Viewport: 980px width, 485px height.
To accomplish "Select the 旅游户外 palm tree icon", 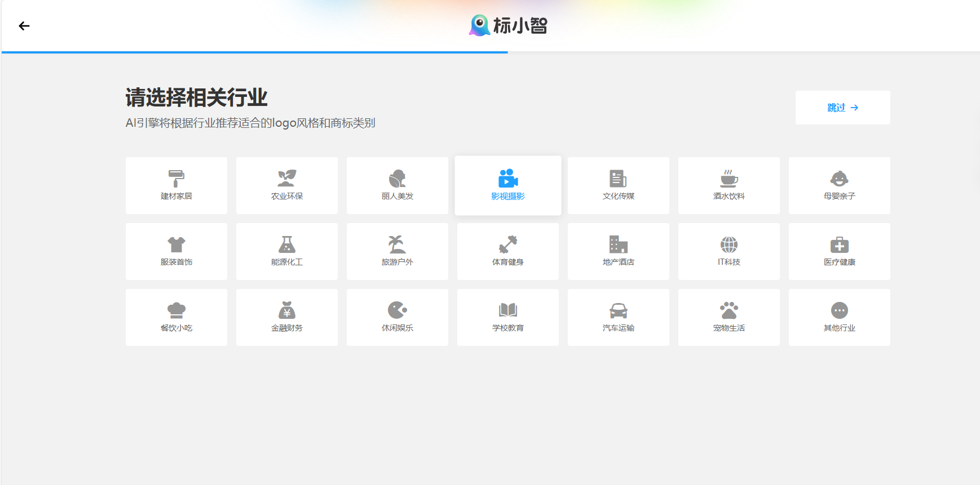I will 397,244.
